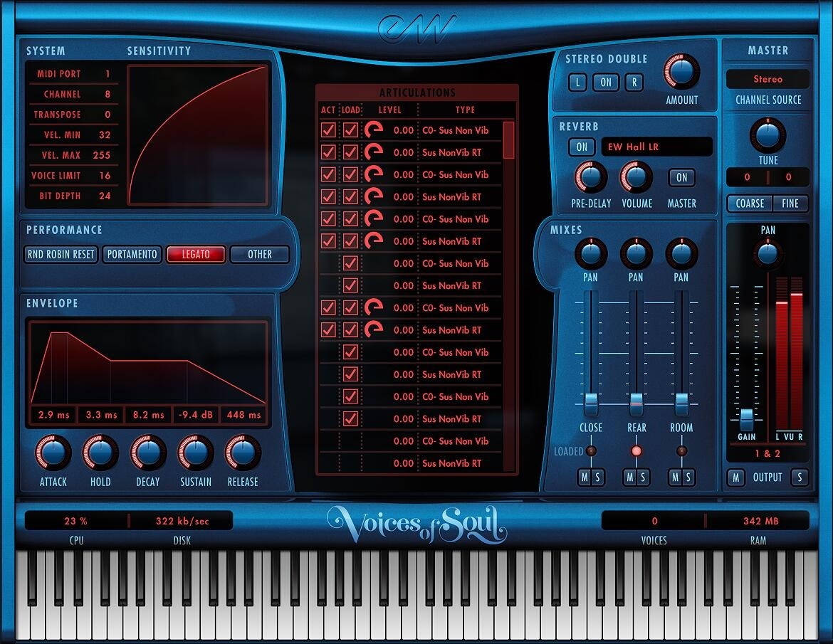Select Coarse tuning mode
833x644 pixels.
tap(750, 204)
